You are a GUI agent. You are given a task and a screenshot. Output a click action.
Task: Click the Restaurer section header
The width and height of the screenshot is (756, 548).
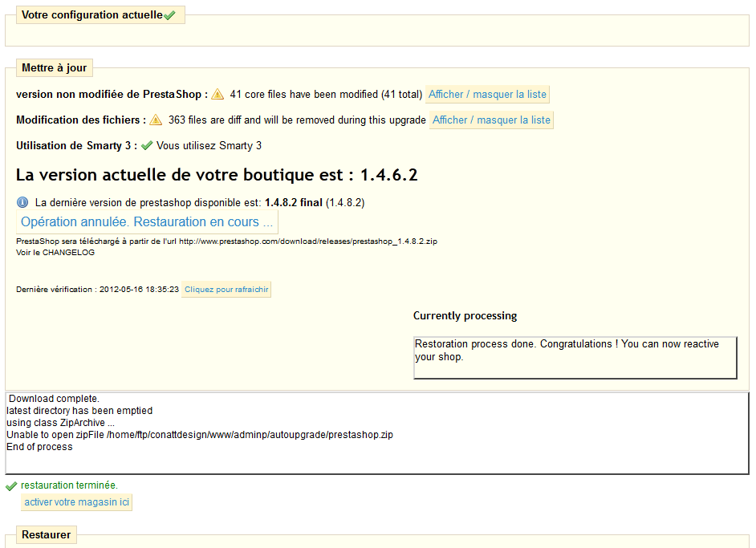[x=47, y=535]
